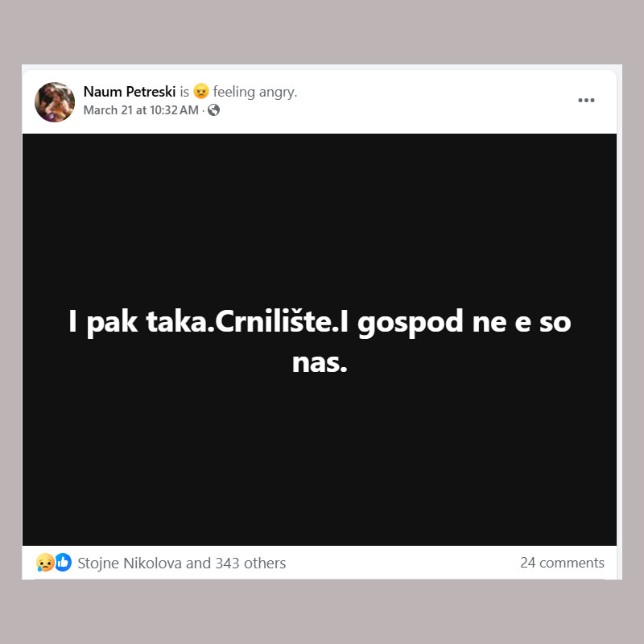This screenshot has height=644, width=644.
Task: Click the word "gospod" in the post
Action: coord(411,324)
